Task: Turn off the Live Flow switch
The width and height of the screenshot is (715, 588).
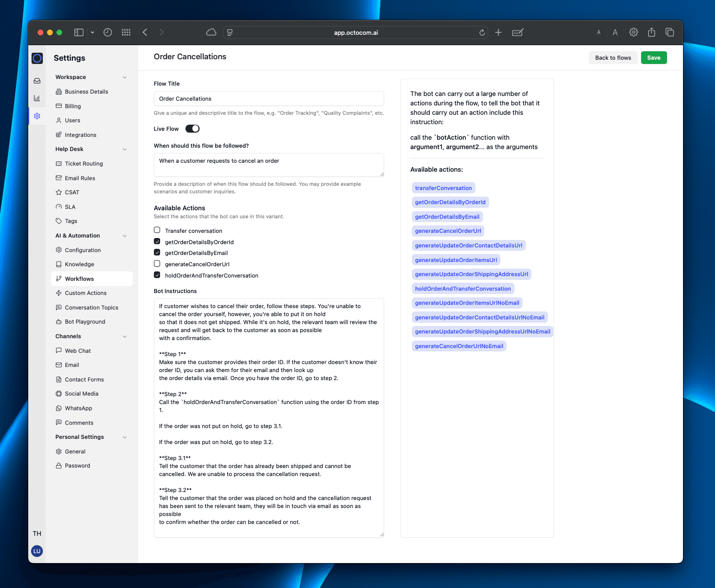Action: (192, 129)
